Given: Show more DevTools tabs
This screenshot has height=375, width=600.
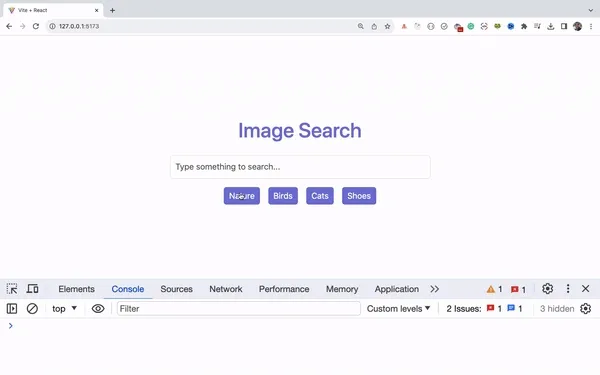Looking at the screenshot, I should coord(434,289).
